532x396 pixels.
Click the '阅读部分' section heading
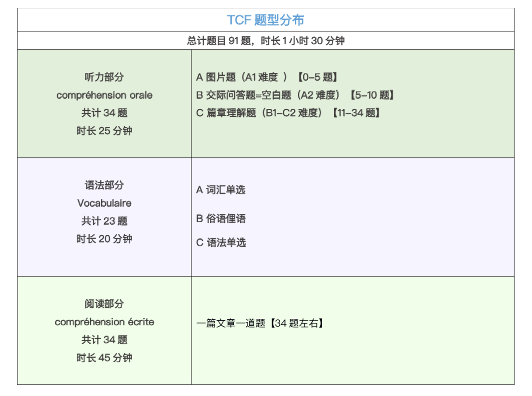pyautogui.click(x=104, y=304)
